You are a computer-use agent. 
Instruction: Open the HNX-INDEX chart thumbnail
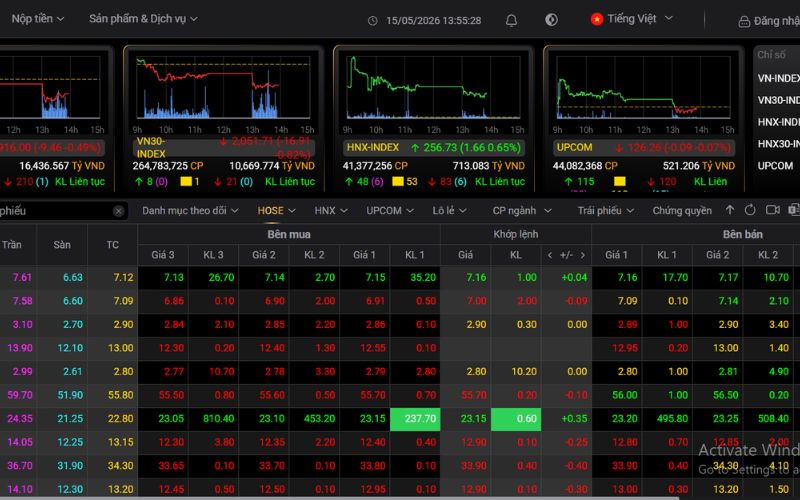click(x=433, y=87)
